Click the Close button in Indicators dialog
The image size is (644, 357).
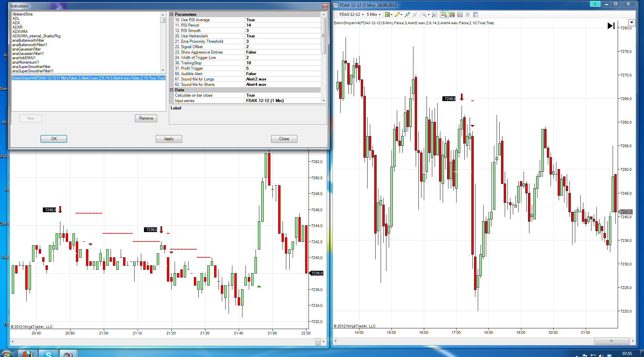(284, 139)
